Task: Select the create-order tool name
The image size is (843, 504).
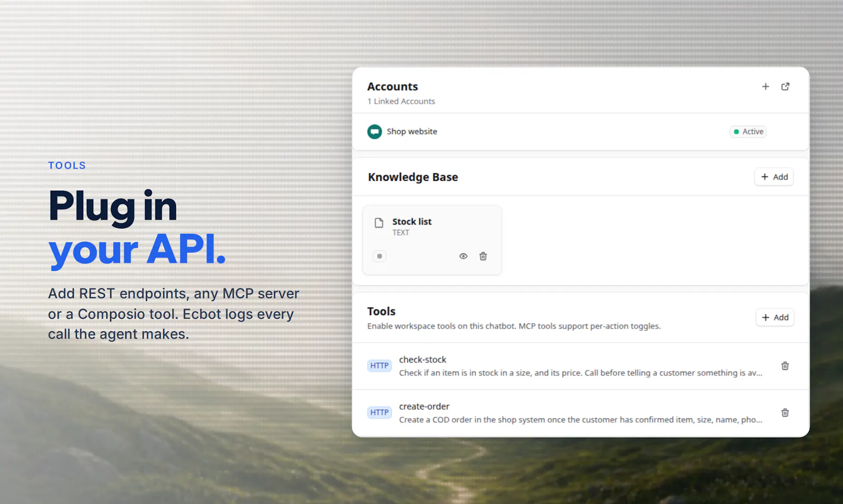Action: pyautogui.click(x=424, y=407)
